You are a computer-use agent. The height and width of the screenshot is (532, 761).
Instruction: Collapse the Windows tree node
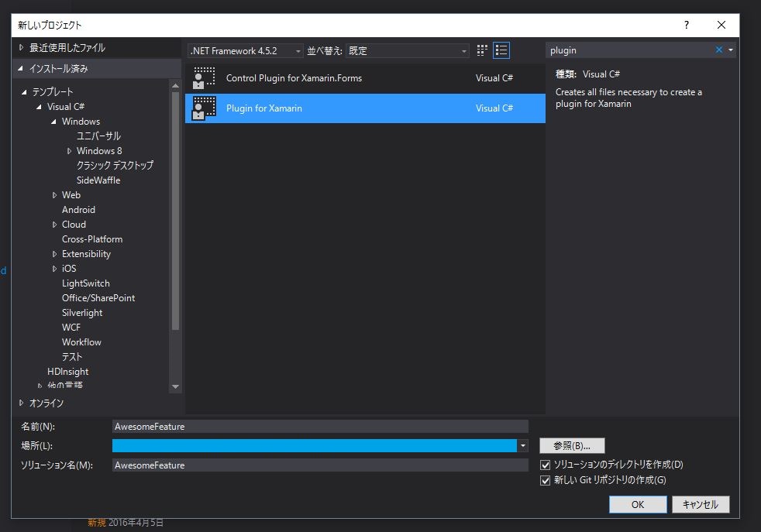(x=54, y=122)
